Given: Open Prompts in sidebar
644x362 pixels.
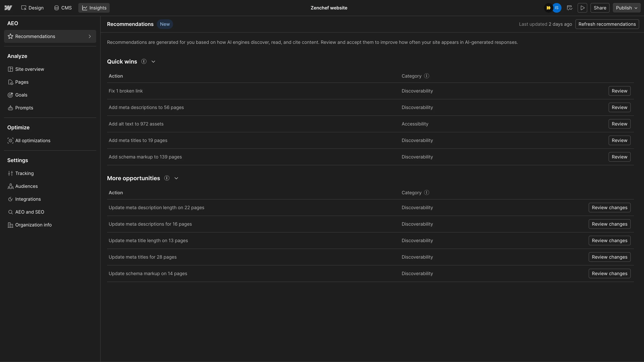Looking at the screenshot, I should click(50, 108).
